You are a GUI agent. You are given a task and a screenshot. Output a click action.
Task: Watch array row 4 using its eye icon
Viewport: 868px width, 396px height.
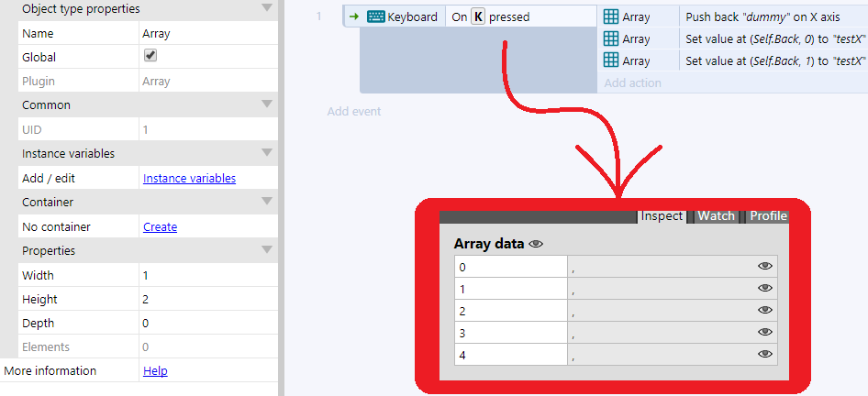pyautogui.click(x=765, y=354)
